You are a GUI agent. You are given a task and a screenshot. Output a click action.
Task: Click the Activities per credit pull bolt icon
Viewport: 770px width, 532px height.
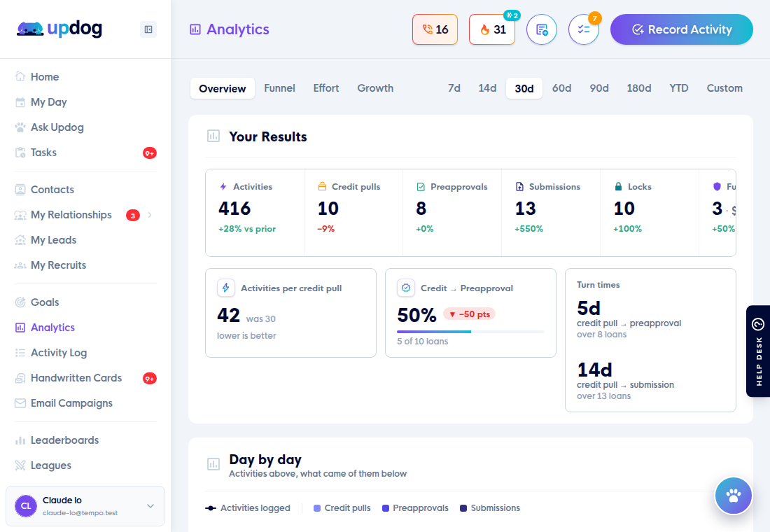(226, 288)
